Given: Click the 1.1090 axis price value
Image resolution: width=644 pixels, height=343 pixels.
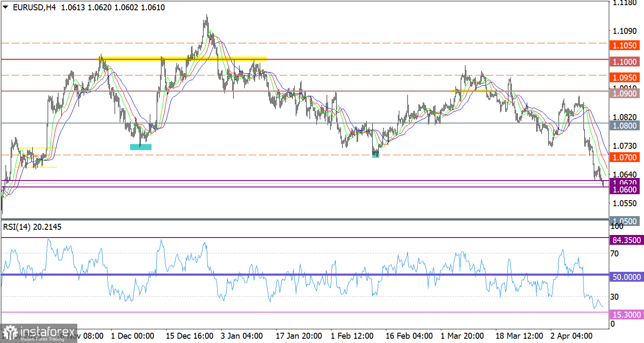Looking at the screenshot, I should point(624,31).
